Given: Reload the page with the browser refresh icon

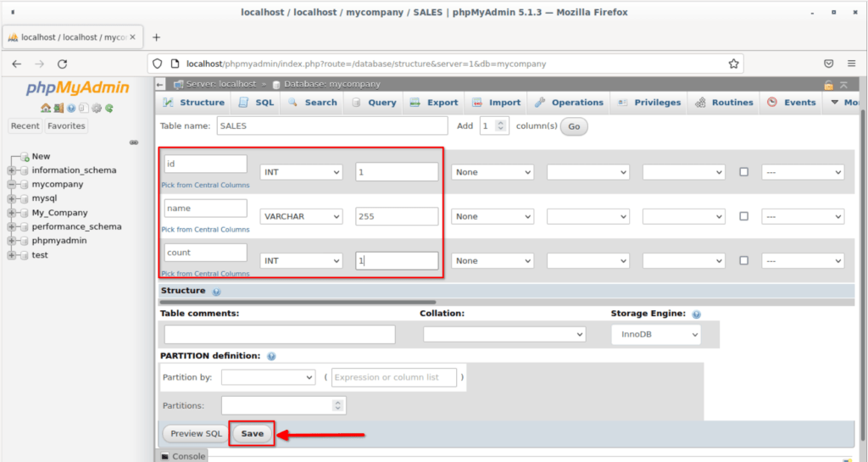Looking at the screenshot, I should 62,64.
